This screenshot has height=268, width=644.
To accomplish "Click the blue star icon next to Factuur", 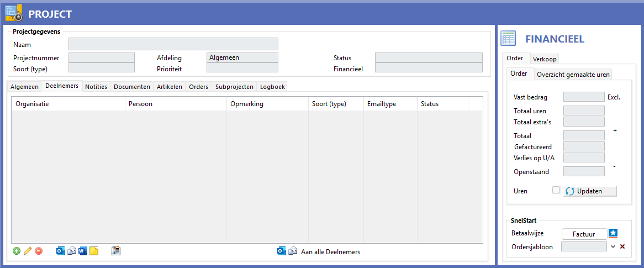I will (613, 234).
